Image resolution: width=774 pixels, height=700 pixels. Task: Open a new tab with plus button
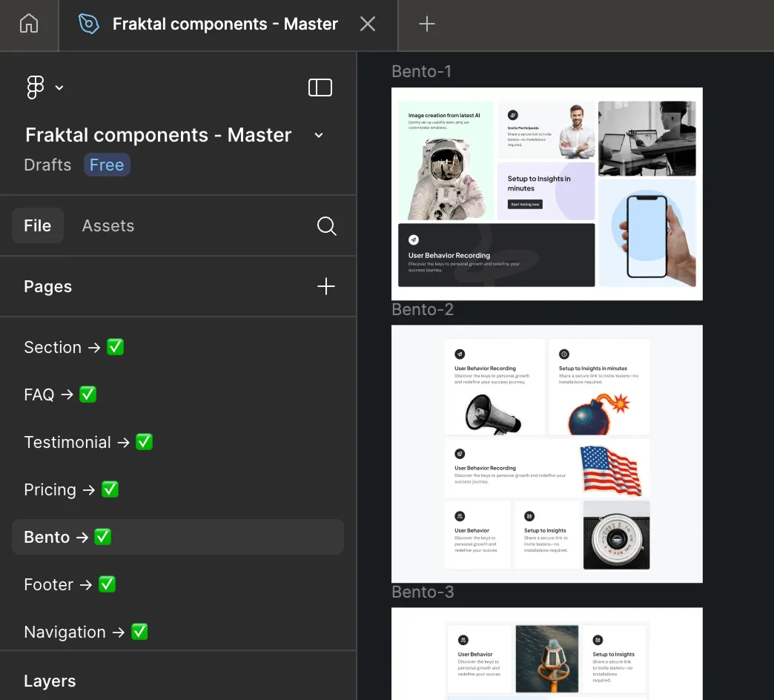pyautogui.click(x=426, y=24)
